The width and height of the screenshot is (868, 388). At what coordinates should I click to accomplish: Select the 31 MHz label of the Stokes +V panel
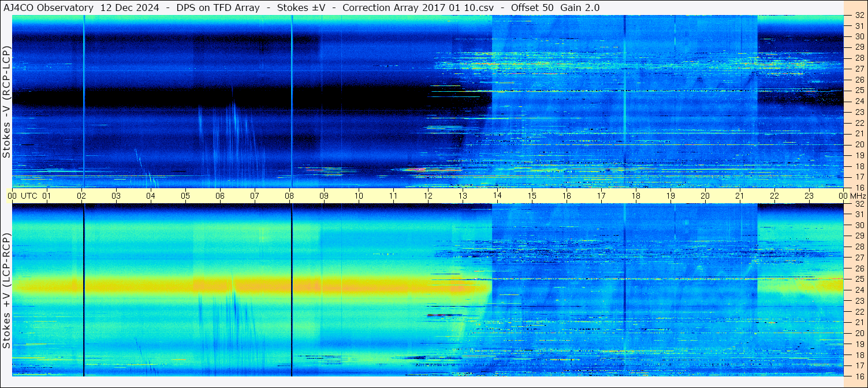(859, 214)
